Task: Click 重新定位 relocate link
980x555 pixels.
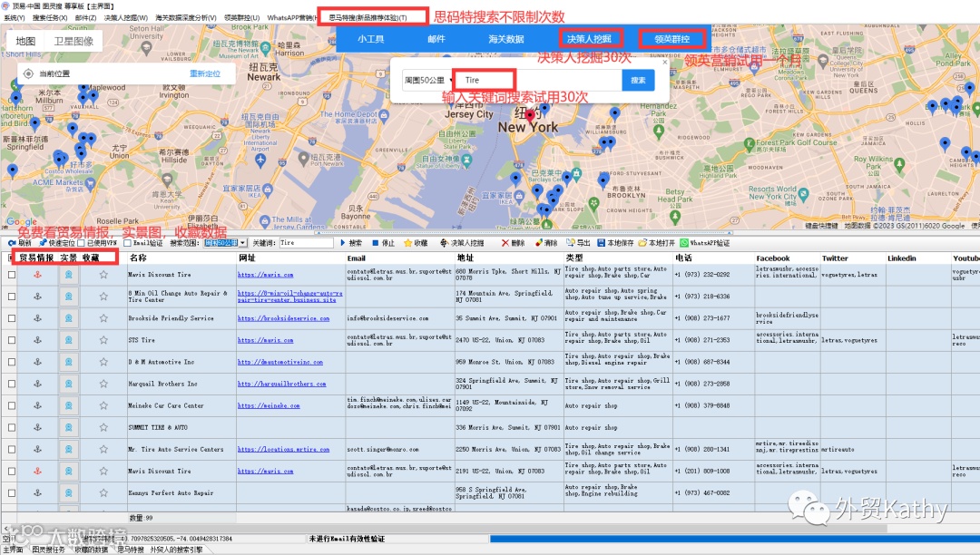Action: click(x=205, y=73)
